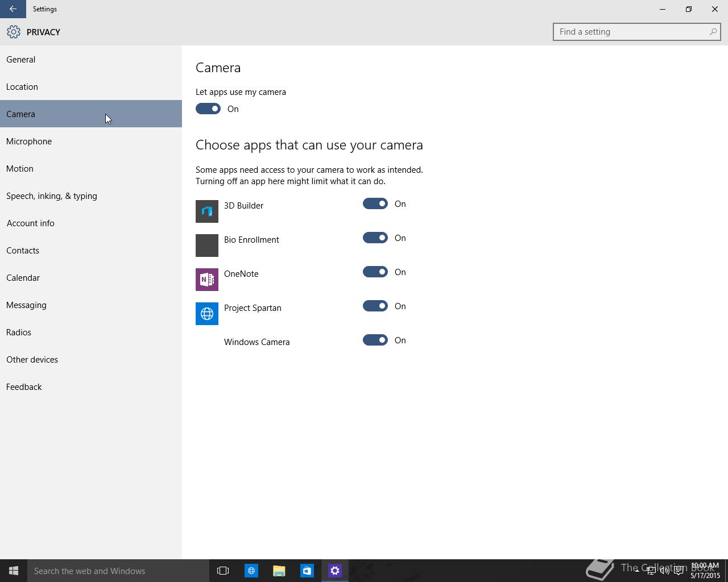Click Search the web and Windows box
Image resolution: width=728 pixels, height=582 pixels.
click(x=118, y=571)
